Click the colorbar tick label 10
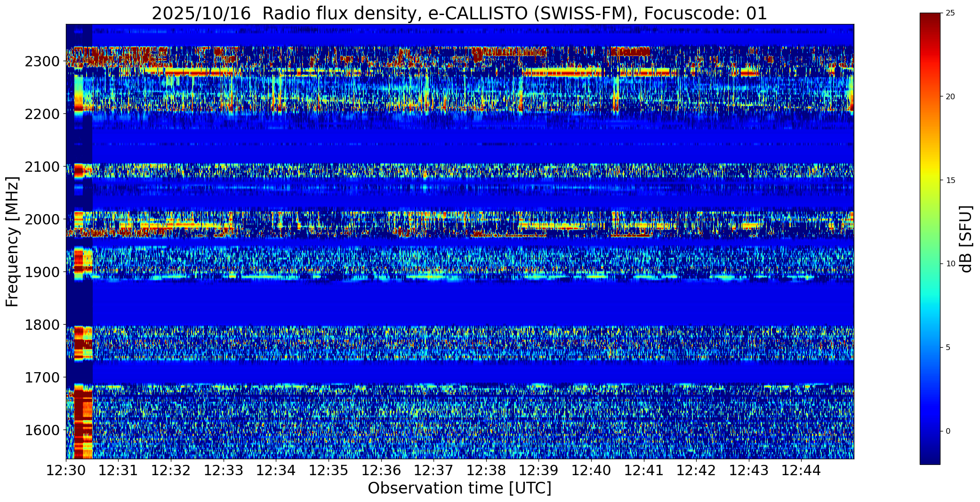 [950, 264]
